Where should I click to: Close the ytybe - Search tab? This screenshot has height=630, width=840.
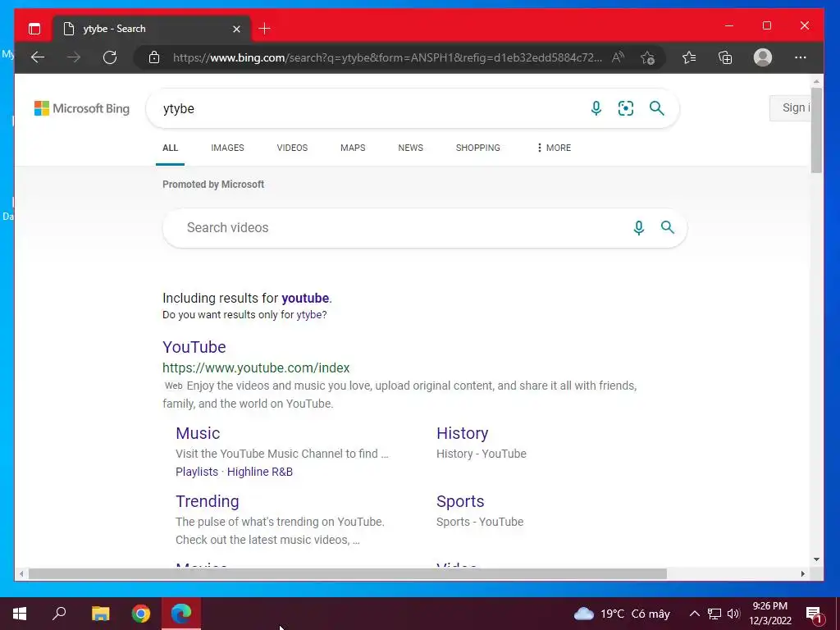(236, 29)
